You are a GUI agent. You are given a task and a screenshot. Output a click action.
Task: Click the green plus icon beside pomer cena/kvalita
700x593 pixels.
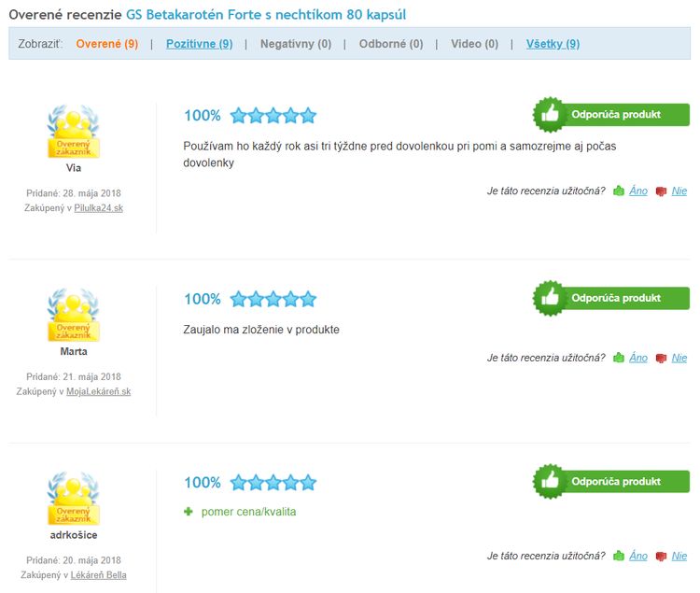pos(189,512)
